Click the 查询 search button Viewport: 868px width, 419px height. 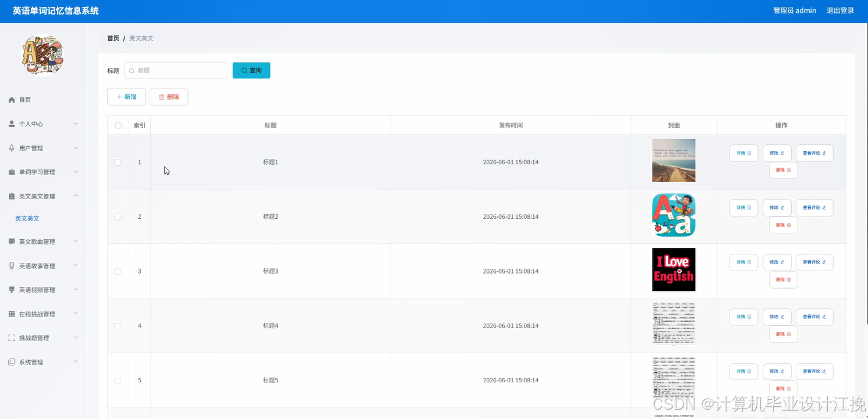251,70
